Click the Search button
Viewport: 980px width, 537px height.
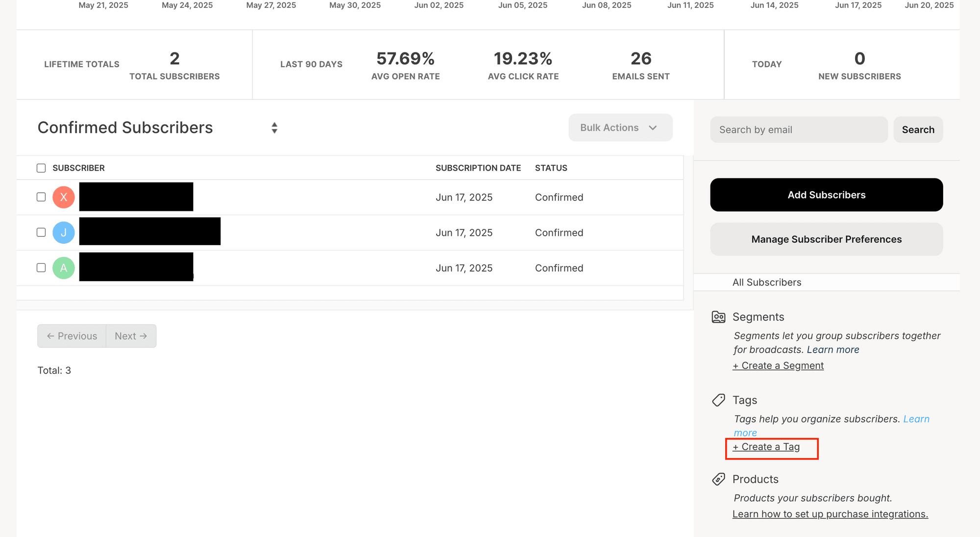(x=918, y=129)
